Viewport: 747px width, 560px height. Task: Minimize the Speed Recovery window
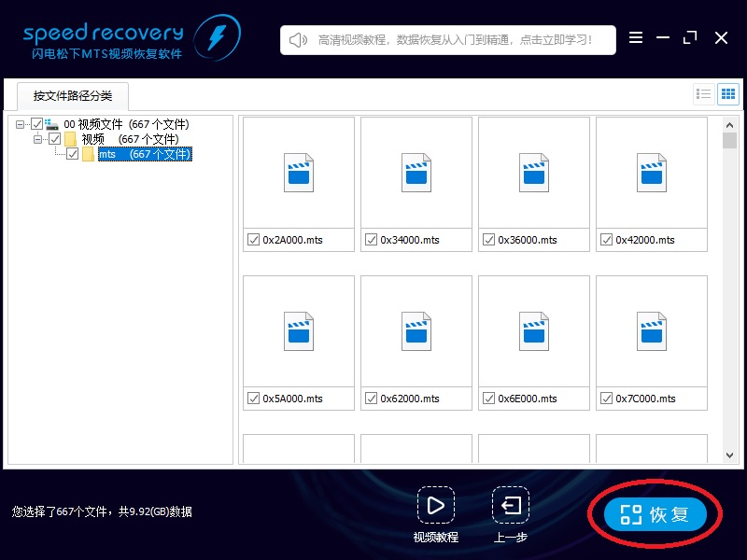coord(663,37)
